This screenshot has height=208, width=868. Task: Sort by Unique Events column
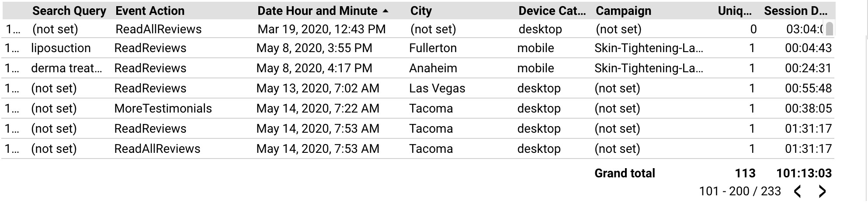point(735,11)
